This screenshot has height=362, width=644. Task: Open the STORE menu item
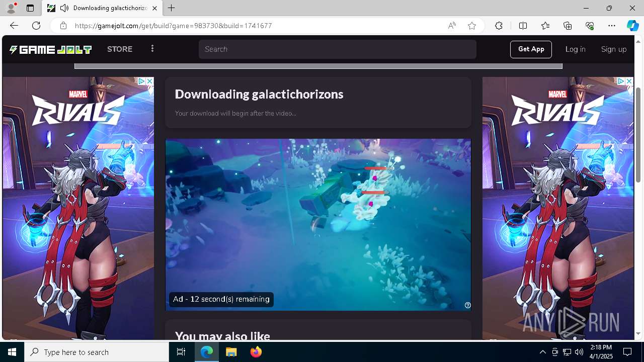click(120, 49)
